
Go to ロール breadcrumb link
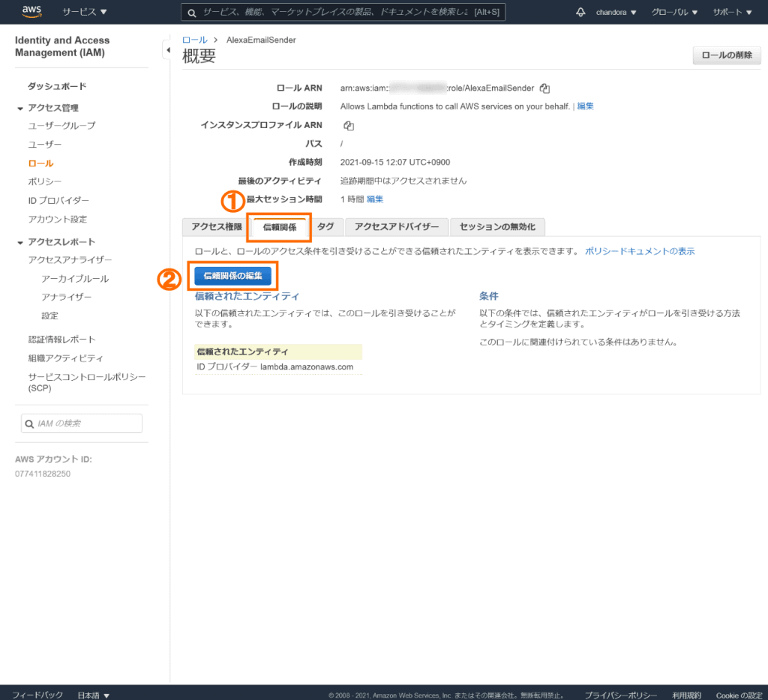tap(195, 40)
